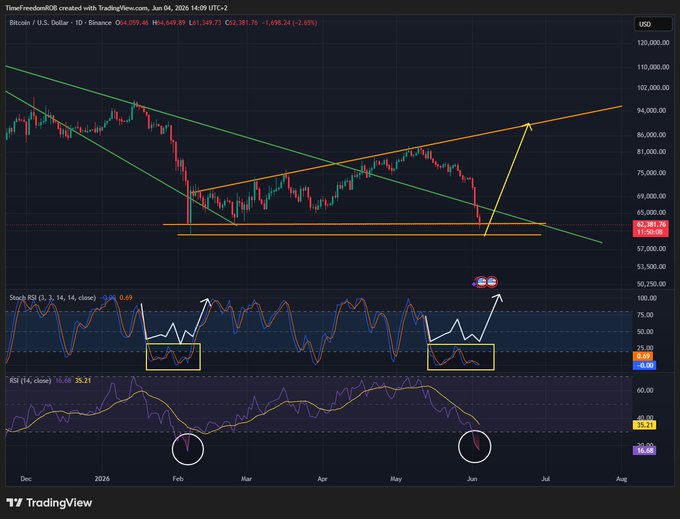680x519 pixels.
Task: Click the 40.00 RSI axis label
Action: [645, 417]
